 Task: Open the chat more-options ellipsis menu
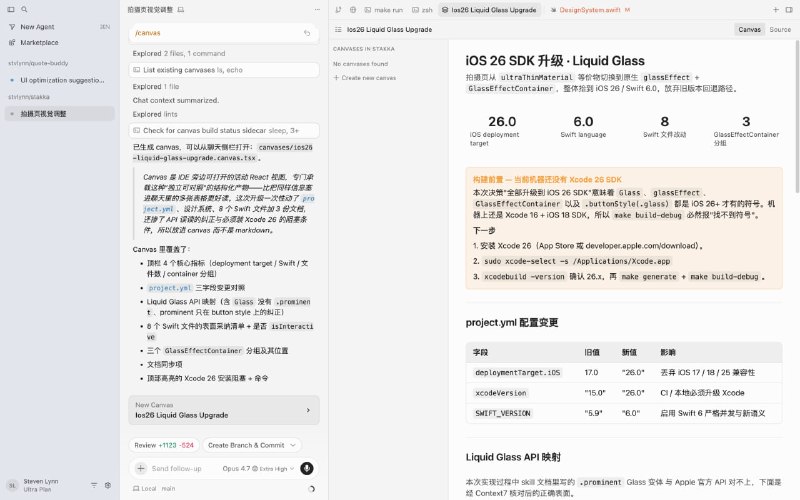[x=317, y=10]
